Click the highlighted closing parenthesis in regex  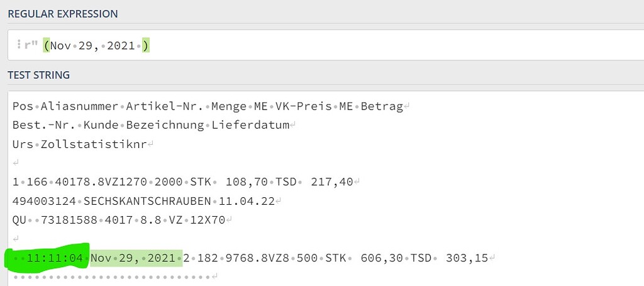146,45
